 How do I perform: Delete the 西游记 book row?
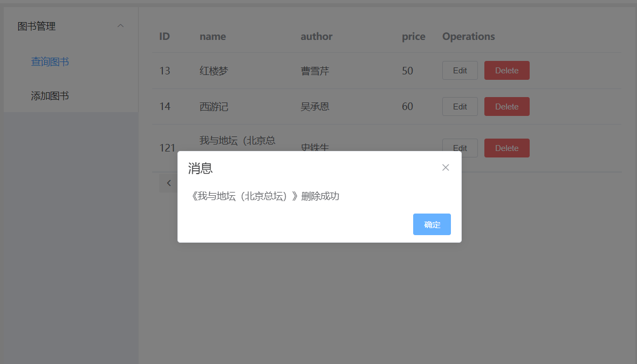pos(506,106)
